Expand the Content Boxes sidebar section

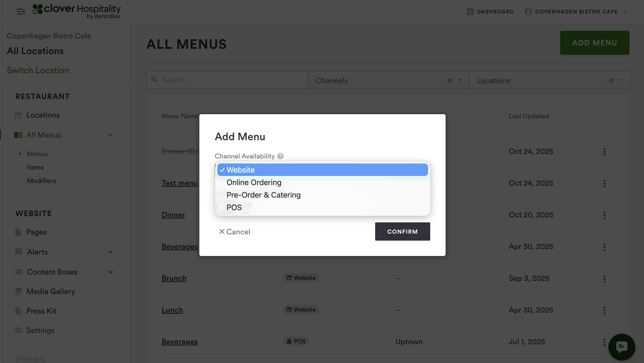(x=111, y=272)
